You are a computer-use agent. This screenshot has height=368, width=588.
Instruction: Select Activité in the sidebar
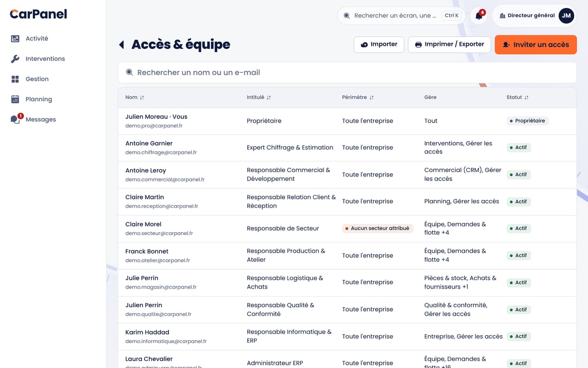37,38
